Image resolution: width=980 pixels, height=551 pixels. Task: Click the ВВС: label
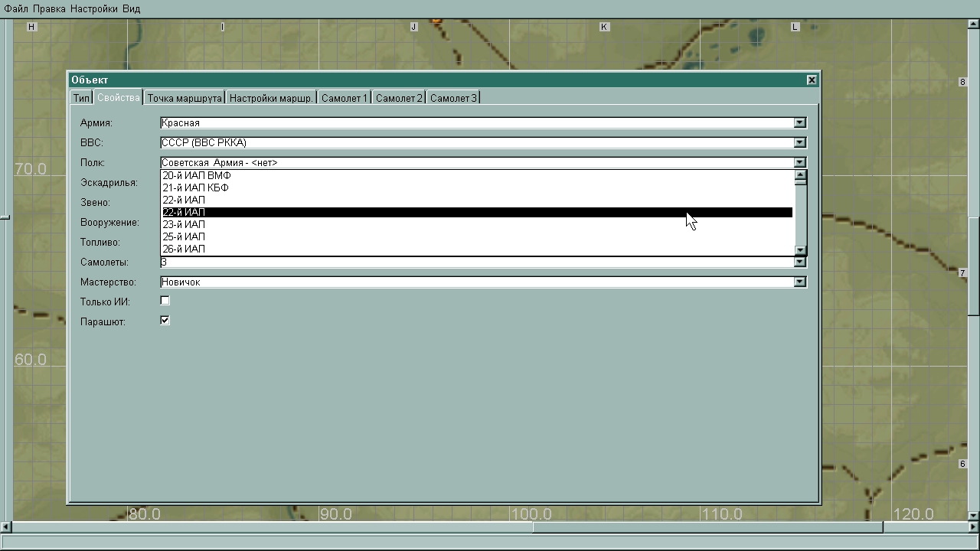pos(92,142)
